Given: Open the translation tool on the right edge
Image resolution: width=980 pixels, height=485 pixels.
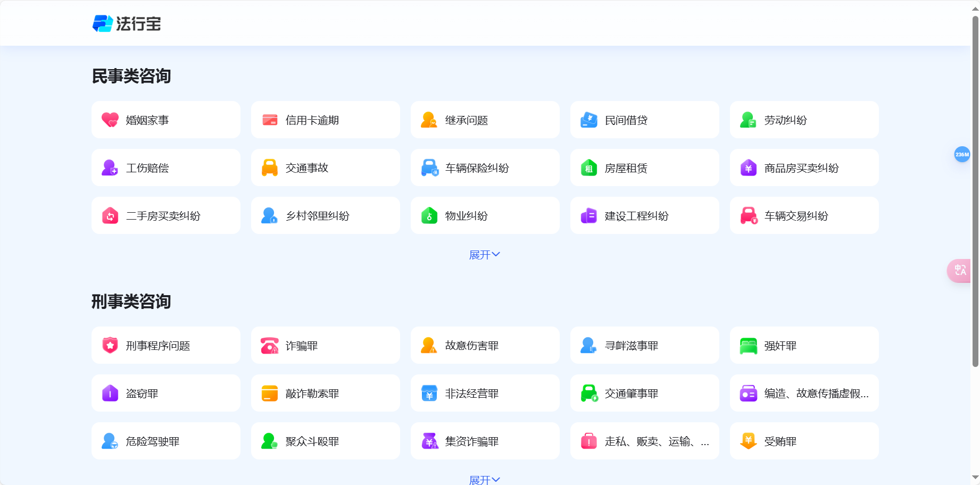Looking at the screenshot, I should [x=960, y=271].
